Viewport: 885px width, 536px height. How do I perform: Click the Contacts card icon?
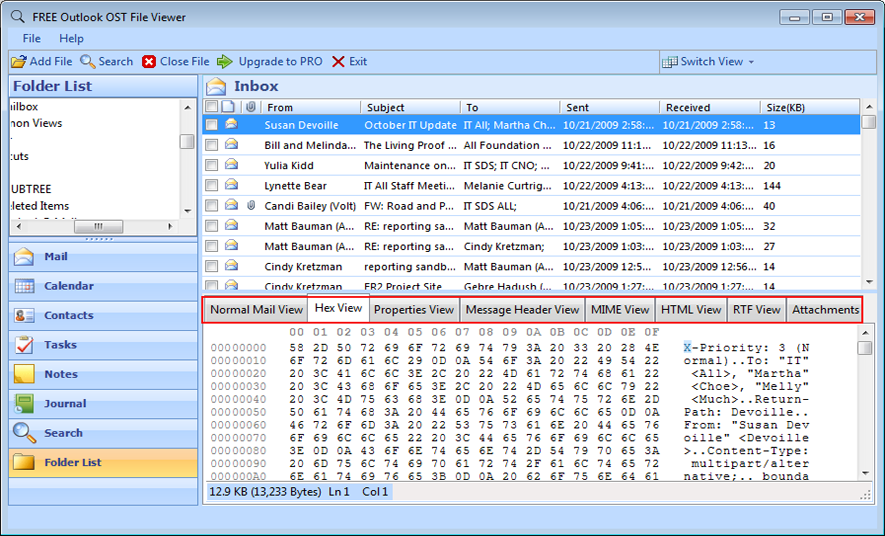pyautogui.click(x=24, y=315)
